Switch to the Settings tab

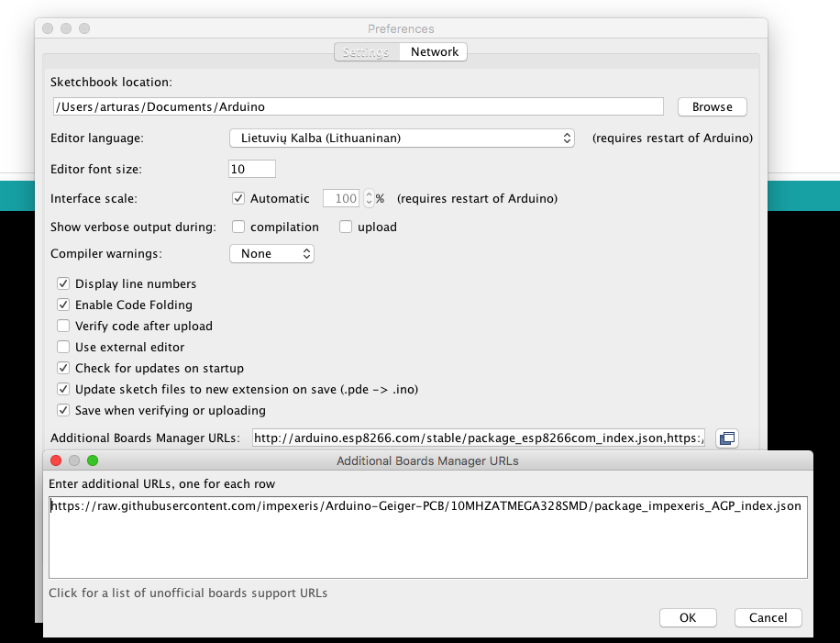[x=366, y=51]
